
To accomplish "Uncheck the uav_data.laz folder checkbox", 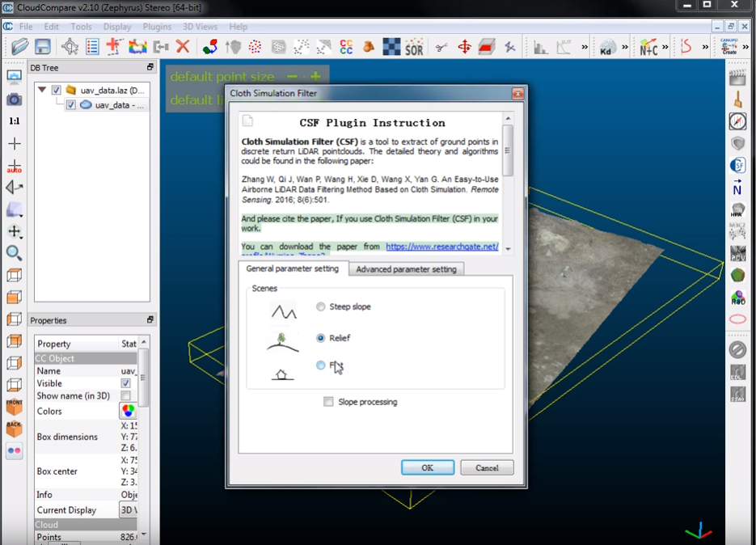I will (57, 91).
